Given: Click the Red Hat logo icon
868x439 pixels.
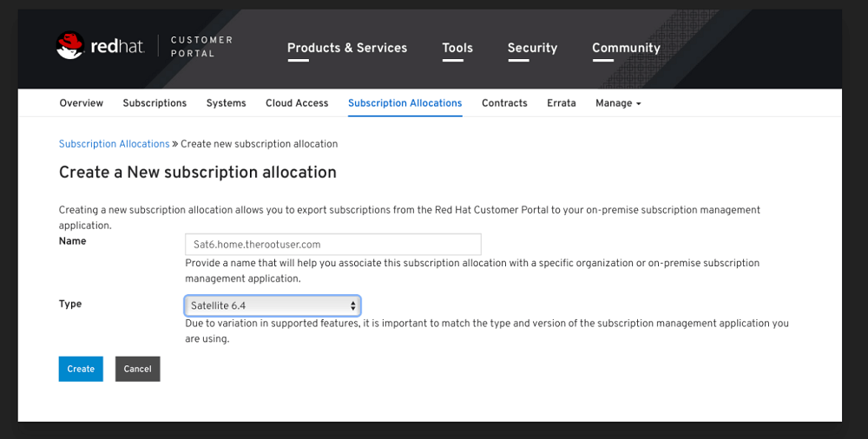Looking at the screenshot, I should click(69, 46).
